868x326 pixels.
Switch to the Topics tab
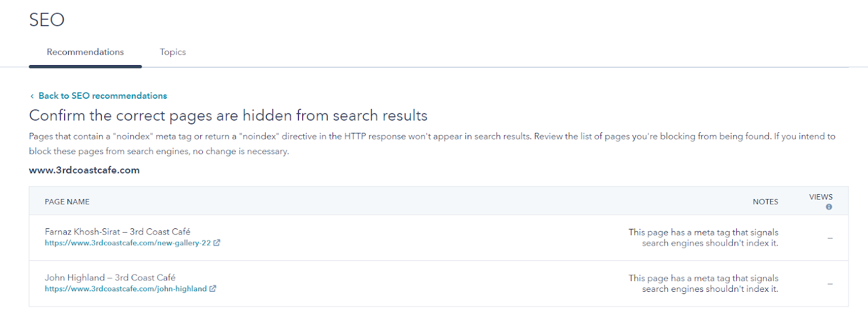tap(173, 52)
